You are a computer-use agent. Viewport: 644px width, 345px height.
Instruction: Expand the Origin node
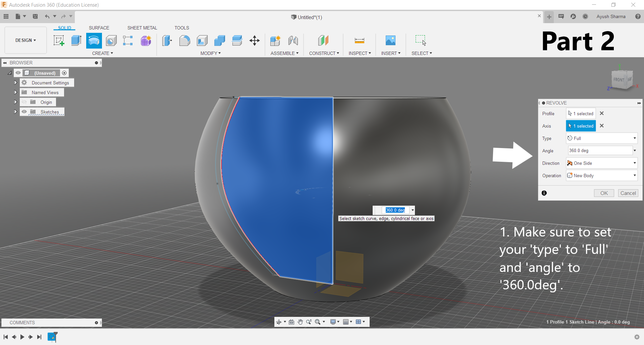tap(15, 102)
